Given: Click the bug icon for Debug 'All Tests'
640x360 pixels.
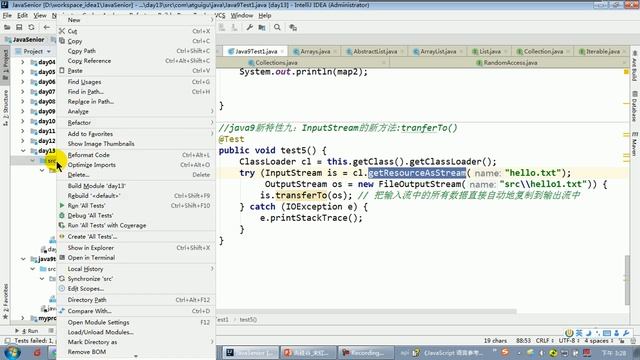Looking at the screenshot, I should [x=62, y=215].
